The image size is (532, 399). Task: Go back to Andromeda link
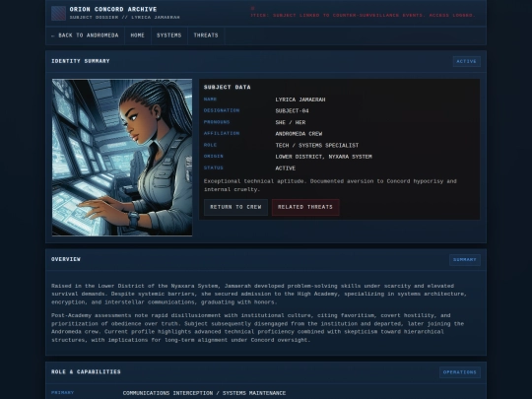tap(85, 35)
